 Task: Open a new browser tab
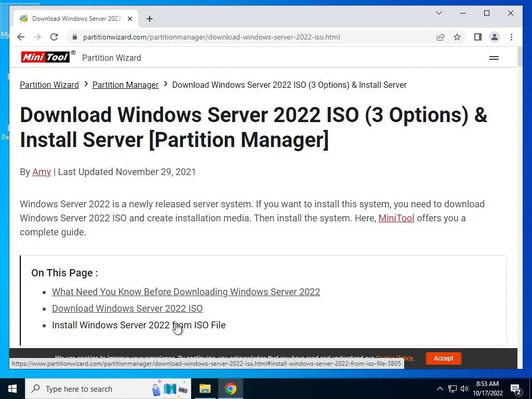click(x=150, y=19)
